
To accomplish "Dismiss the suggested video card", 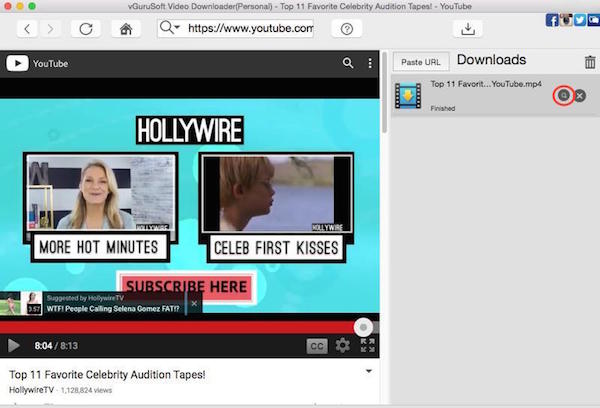I will pos(194,304).
